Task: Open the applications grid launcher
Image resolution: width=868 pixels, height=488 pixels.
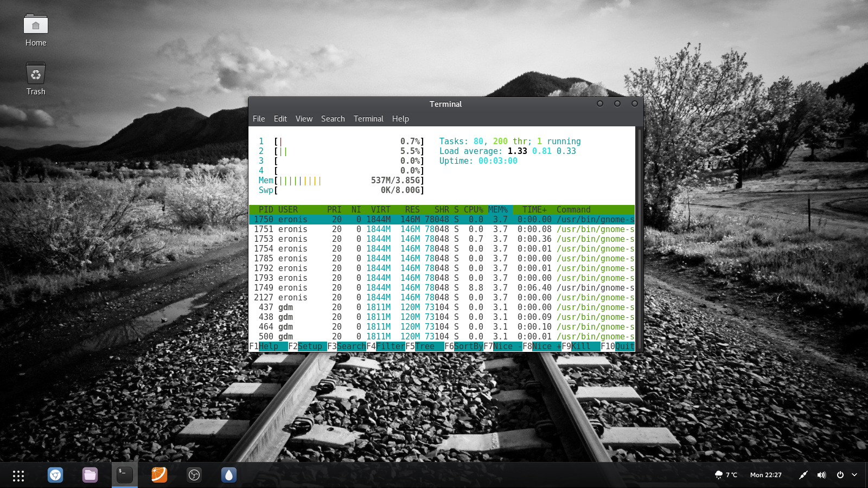Action: [x=18, y=476]
